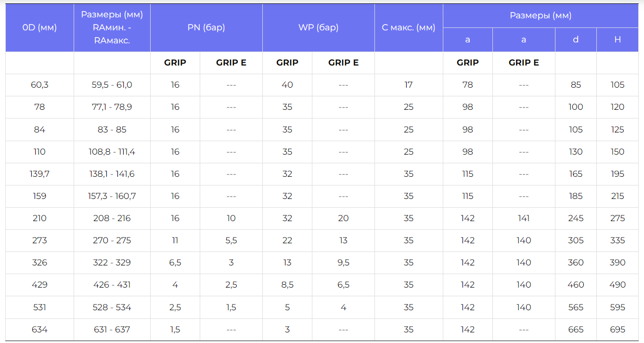Viewport: 644px width, 343px height.
Task: Select the 108,8 - 111,4 range cell
Action: [x=112, y=152]
